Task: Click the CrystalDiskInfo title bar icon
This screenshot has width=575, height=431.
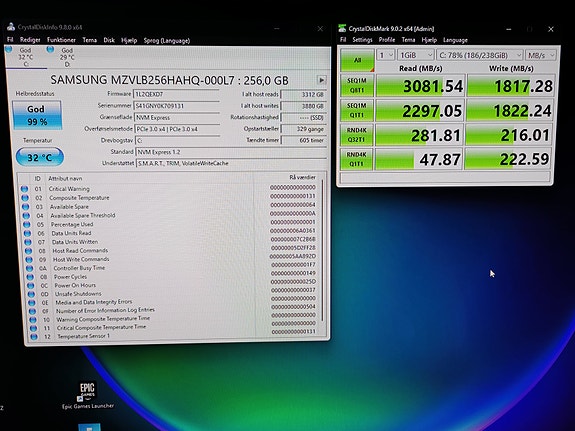Action: [11, 27]
